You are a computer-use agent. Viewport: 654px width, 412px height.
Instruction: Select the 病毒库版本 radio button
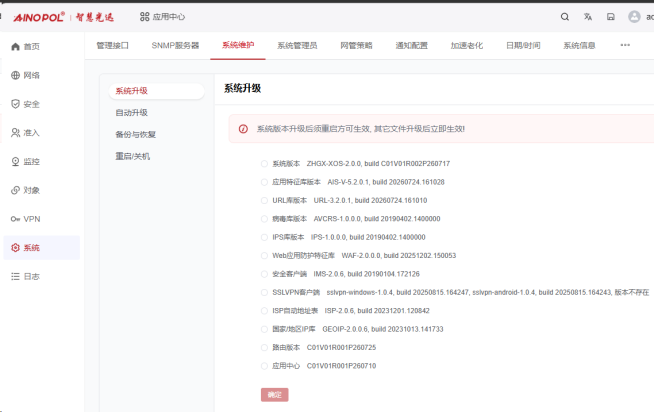264,219
